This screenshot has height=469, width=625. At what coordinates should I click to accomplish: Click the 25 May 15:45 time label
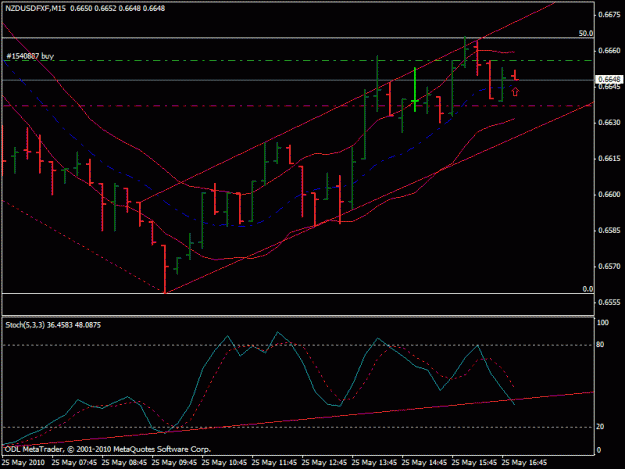coord(475,463)
